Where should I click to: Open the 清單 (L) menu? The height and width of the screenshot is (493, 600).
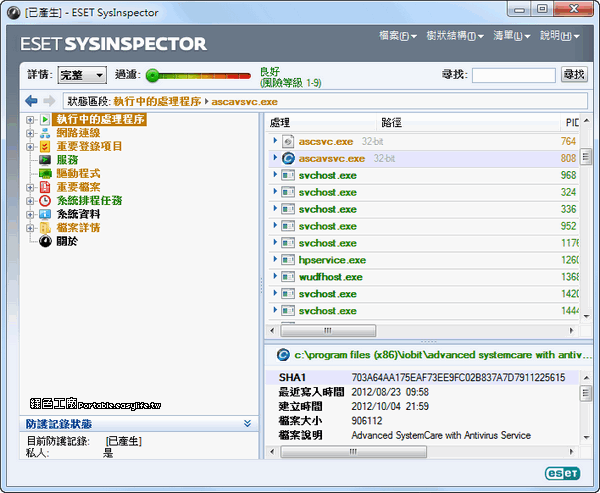[x=512, y=36]
